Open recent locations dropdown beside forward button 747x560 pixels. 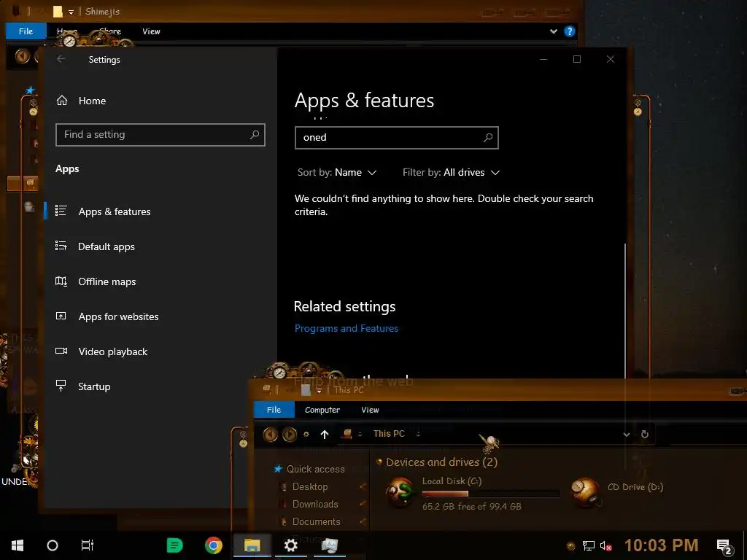click(x=306, y=435)
